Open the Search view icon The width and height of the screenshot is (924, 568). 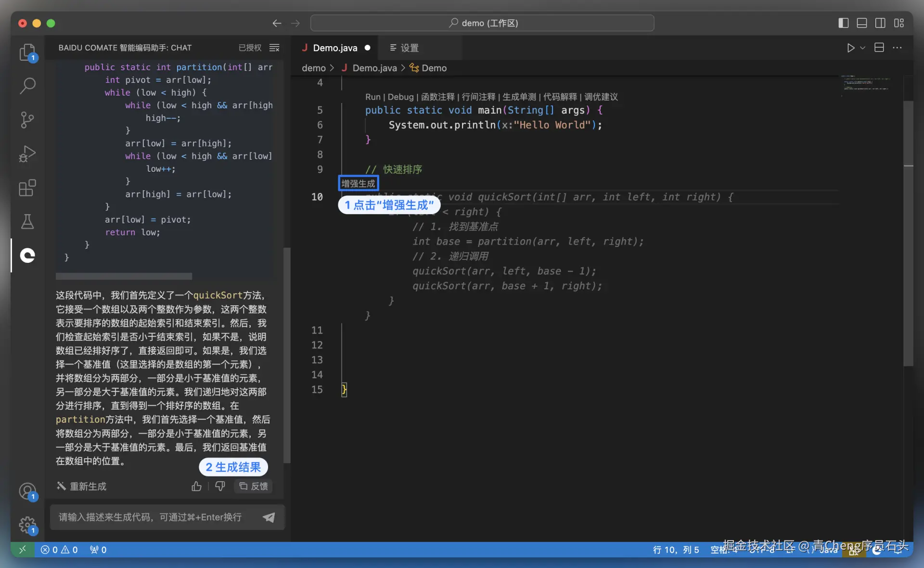click(x=27, y=86)
